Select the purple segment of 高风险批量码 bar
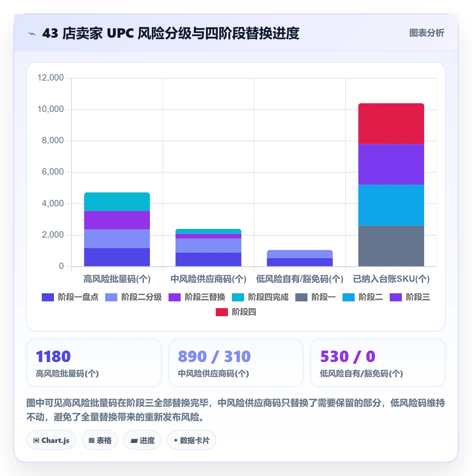Image resolution: width=472 pixels, height=476 pixels. tap(117, 220)
